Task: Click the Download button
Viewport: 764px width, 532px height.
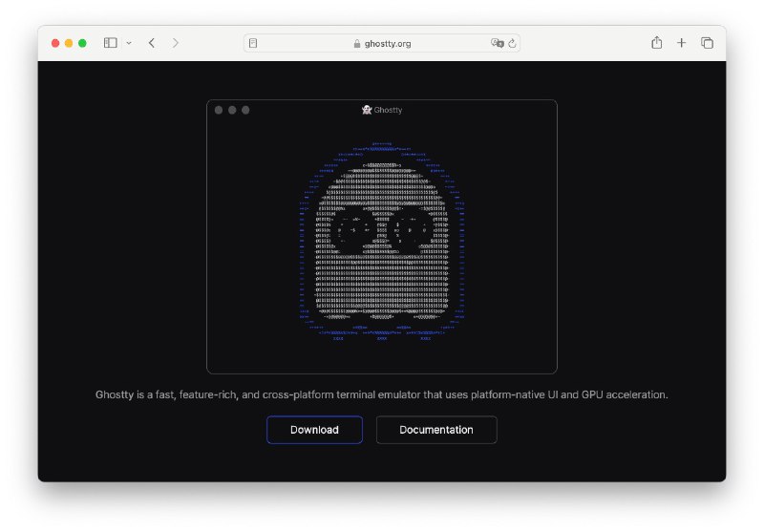Action: 314,430
